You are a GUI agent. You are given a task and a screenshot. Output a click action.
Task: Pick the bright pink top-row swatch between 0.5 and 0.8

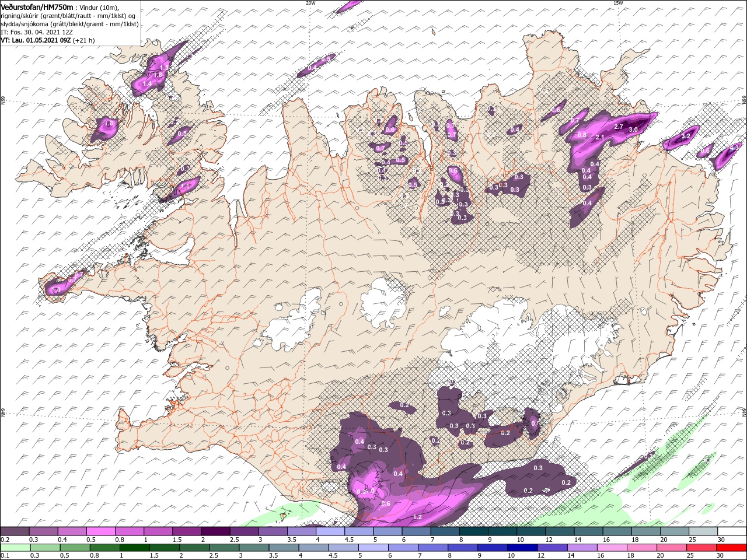pos(100,531)
